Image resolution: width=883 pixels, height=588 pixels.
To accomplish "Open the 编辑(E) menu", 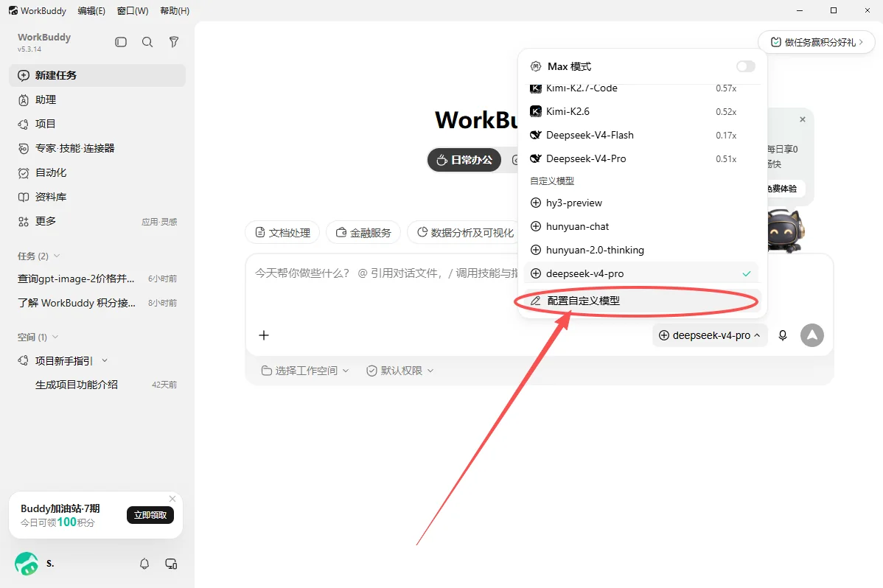I will tap(91, 11).
